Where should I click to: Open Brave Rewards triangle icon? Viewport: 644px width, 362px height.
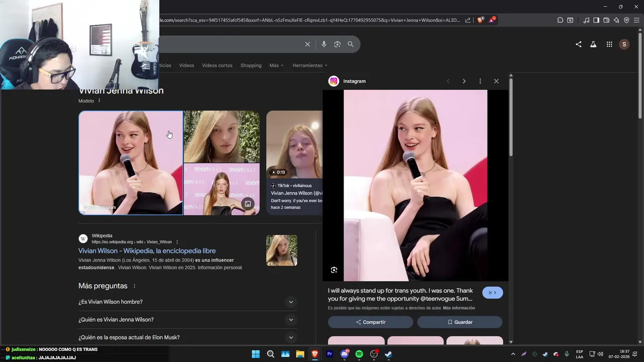(x=492, y=20)
